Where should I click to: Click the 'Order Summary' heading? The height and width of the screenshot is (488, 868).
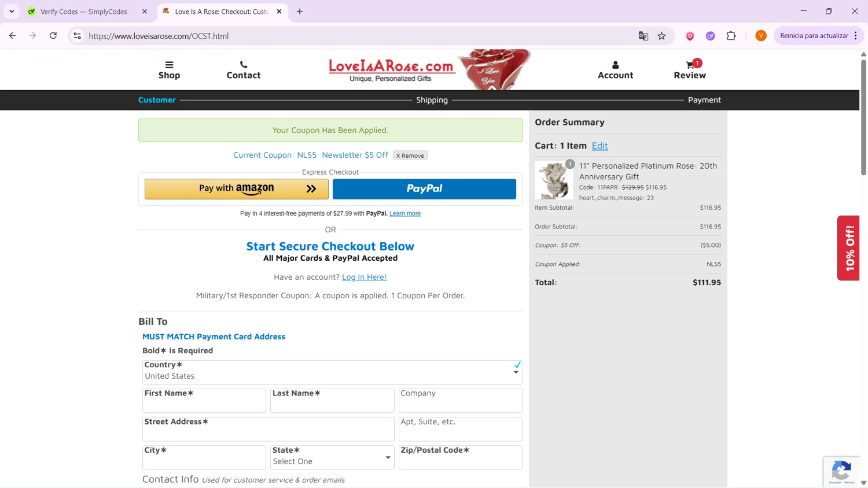coord(569,122)
